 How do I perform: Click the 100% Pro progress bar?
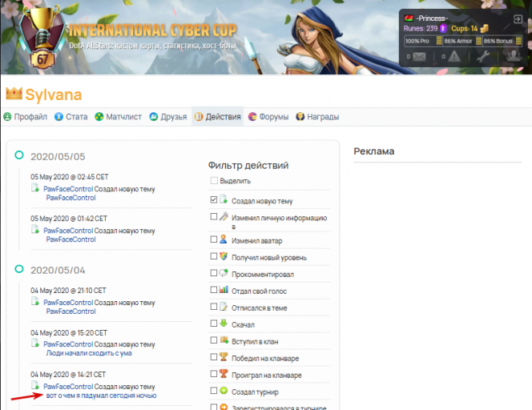[x=423, y=41]
